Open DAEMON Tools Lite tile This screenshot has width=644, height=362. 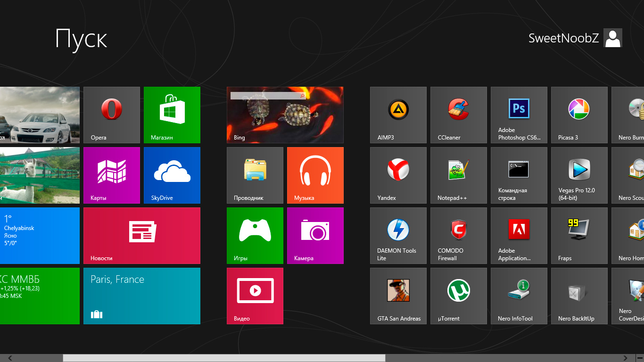[398, 236]
